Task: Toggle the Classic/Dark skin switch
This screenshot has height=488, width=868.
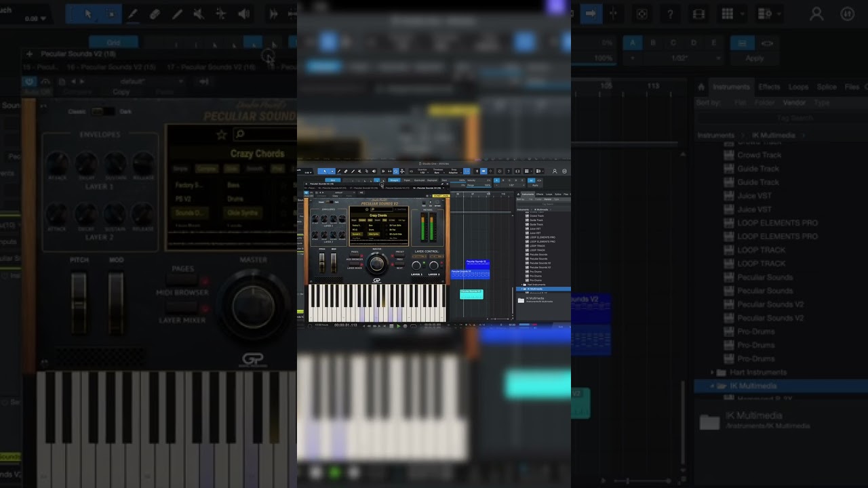Action: point(330,202)
